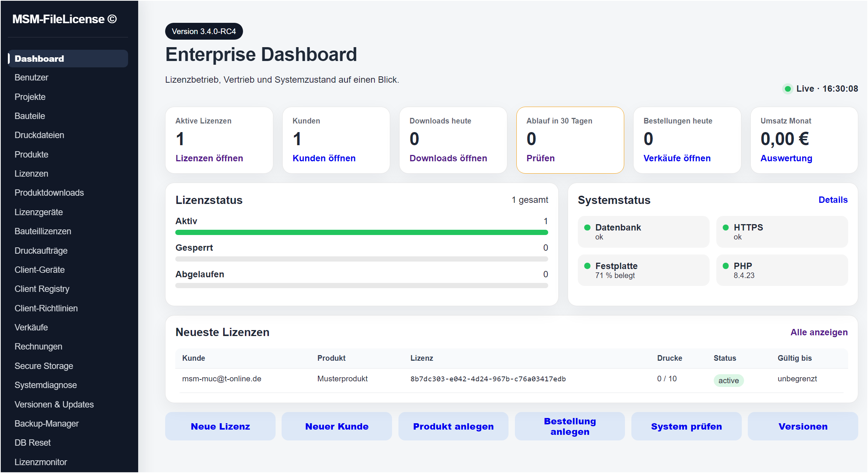
Task: Click the green Live status dot
Action: click(787, 89)
